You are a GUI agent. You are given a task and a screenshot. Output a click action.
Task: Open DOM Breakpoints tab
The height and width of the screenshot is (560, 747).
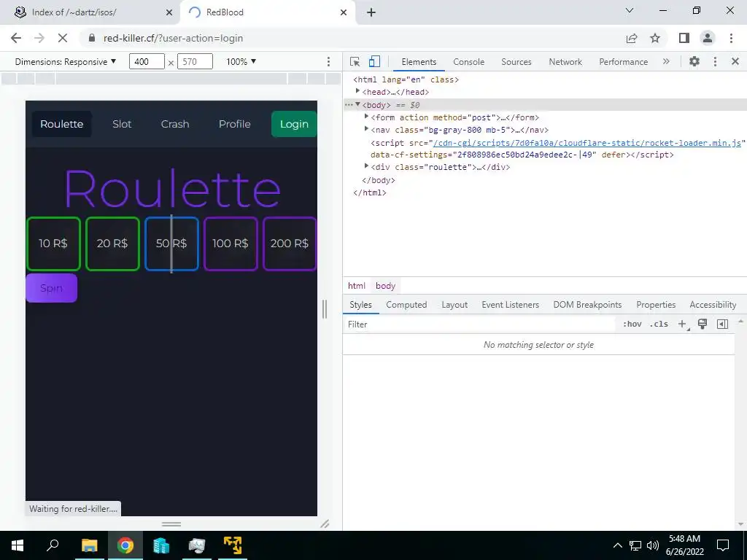(587, 305)
